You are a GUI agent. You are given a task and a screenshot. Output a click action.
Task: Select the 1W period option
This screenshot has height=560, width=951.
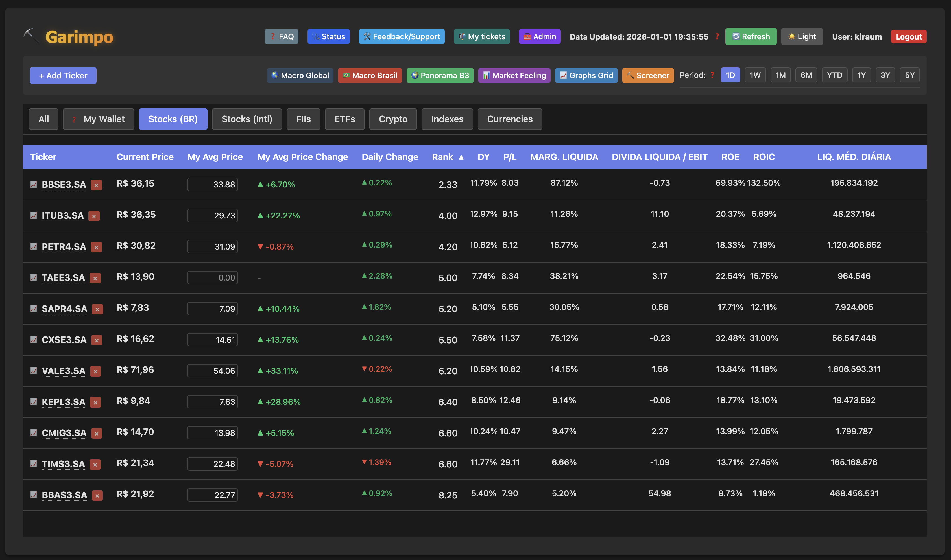coord(755,75)
